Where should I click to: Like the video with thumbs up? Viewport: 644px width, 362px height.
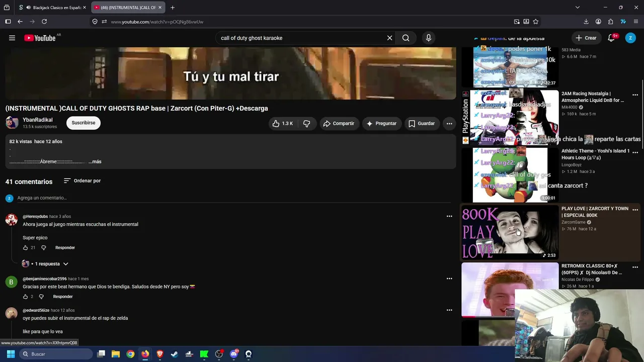click(x=283, y=123)
